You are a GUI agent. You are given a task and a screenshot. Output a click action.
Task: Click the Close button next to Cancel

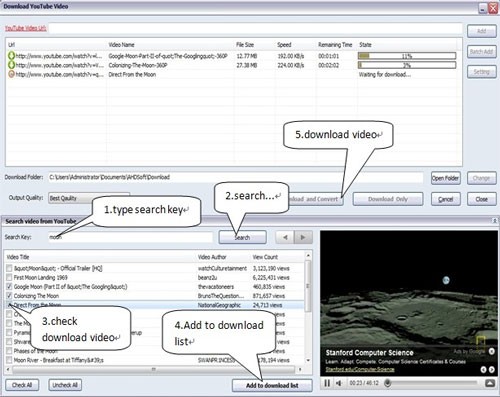tap(482, 199)
